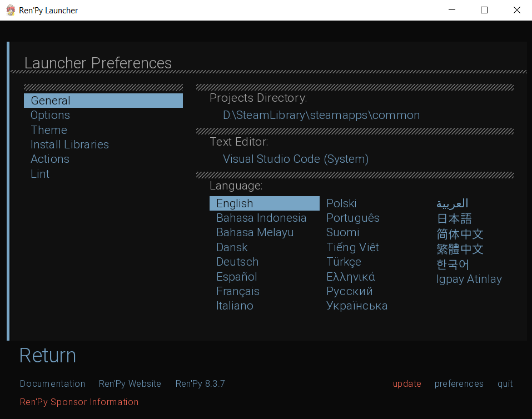Pick Suomi language option
The height and width of the screenshot is (419, 532).
pyautogui.click(x=342, y=232)
